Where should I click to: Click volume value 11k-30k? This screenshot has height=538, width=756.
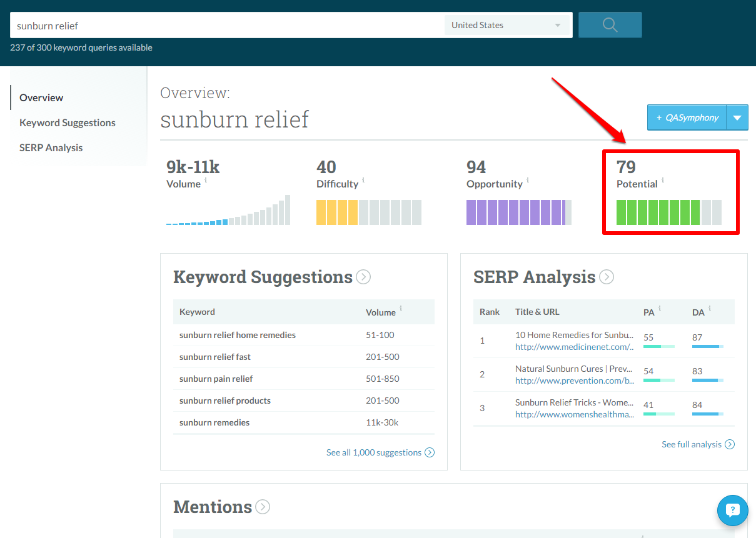pyautogui.click(x=382, y=422)
